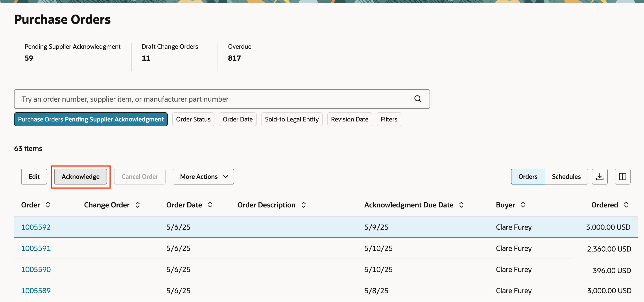Select the Orders view toggle
The height and width of the screenshot is (302, 644).
(528, 177)
